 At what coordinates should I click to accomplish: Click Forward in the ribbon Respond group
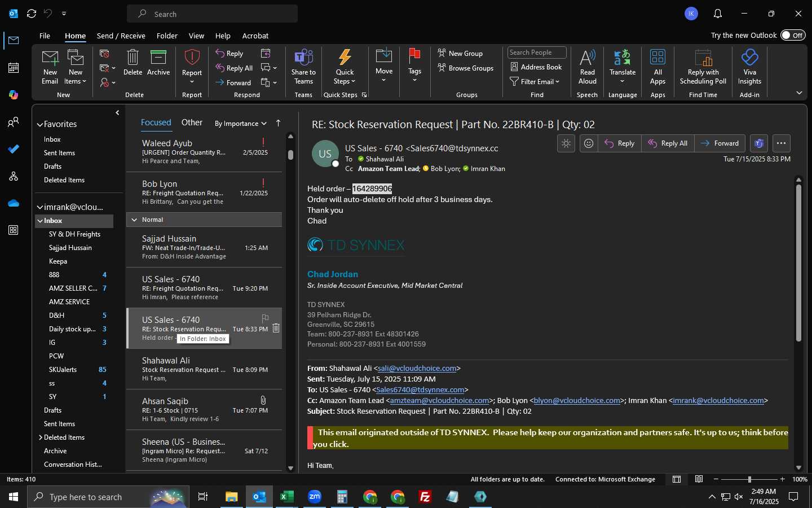[x=233, y=82]
